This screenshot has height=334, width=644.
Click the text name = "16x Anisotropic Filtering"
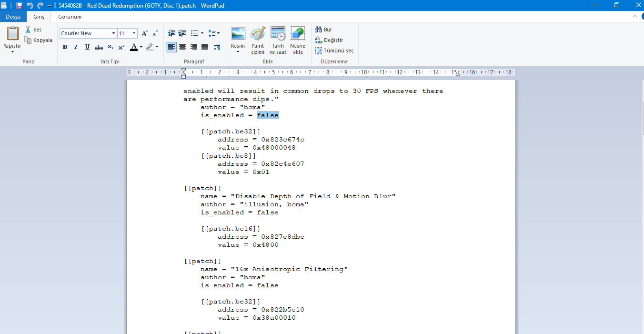tap(274, 269)
